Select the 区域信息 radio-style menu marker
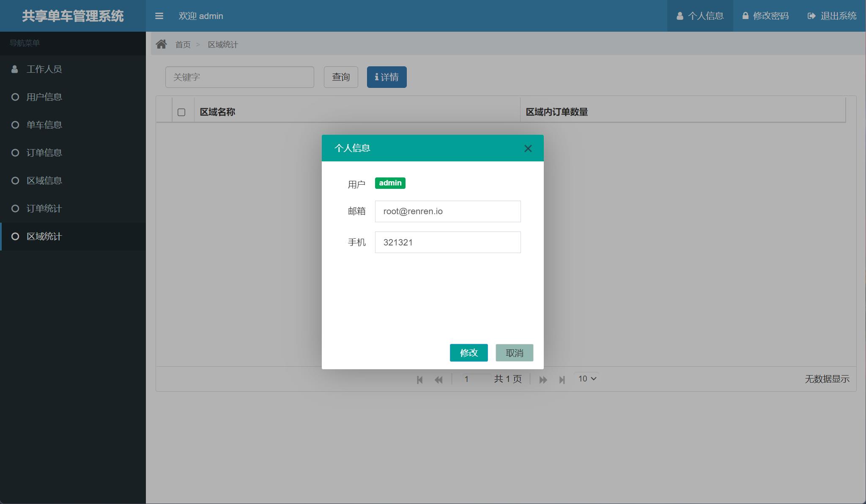This screenshot has width=866, height=504. point(14,180)
